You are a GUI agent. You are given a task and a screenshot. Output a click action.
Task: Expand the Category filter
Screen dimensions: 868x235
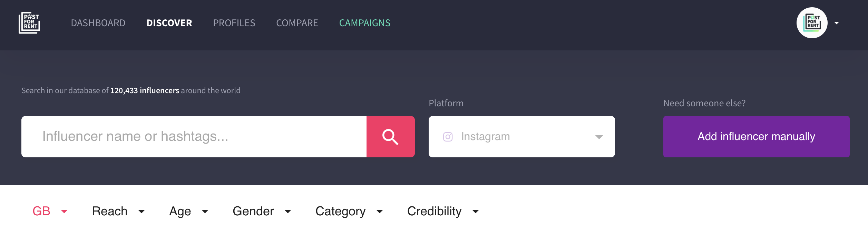pyautogui.click(x=349, y=211)
